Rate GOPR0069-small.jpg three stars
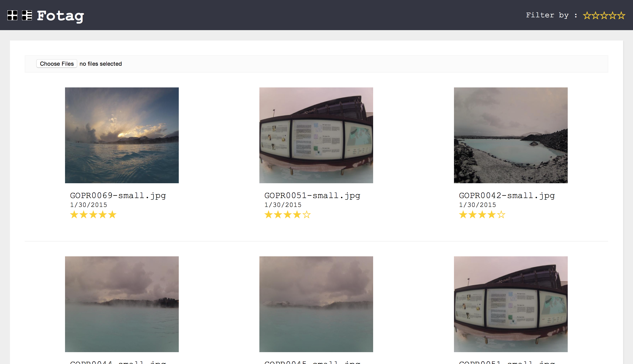Image resolution: width=633 pixels, height=364 pixels. 93,215
